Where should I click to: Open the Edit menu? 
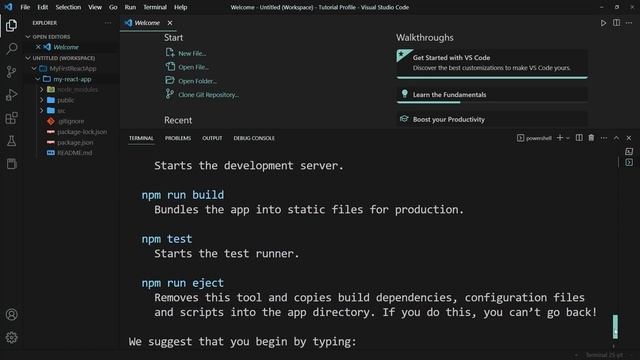point(42,7)
